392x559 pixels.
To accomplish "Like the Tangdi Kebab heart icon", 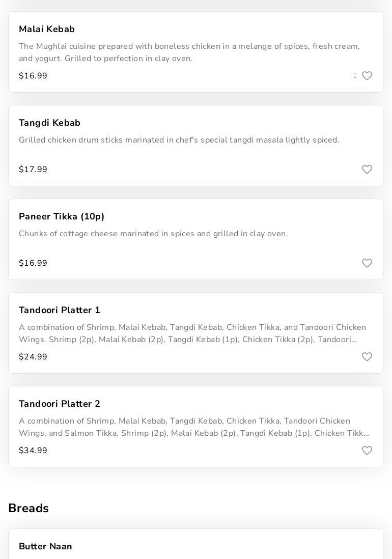I will pos(367,170).
